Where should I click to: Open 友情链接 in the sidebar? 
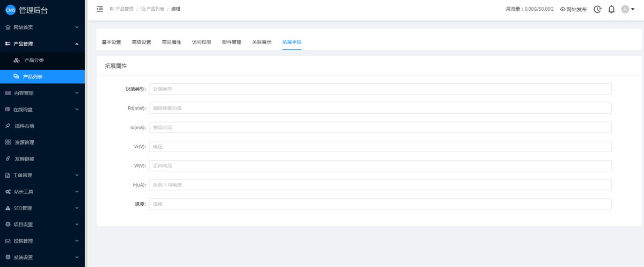point(24,159)
